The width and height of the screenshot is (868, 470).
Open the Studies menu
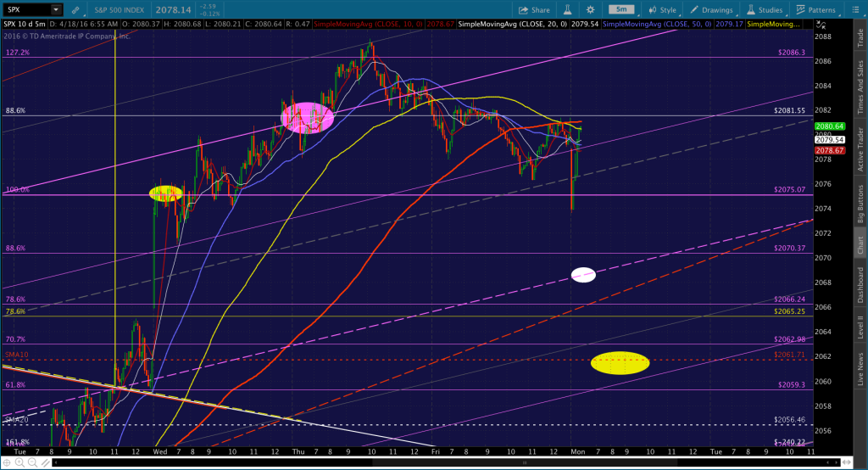pos(765,10)
